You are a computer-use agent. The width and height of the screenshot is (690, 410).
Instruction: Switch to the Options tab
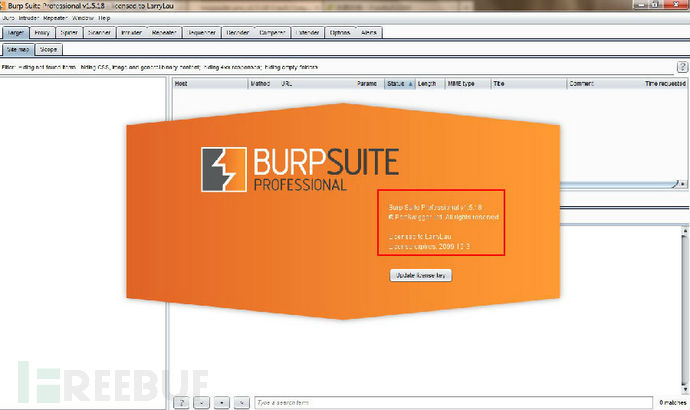(340, 33)
